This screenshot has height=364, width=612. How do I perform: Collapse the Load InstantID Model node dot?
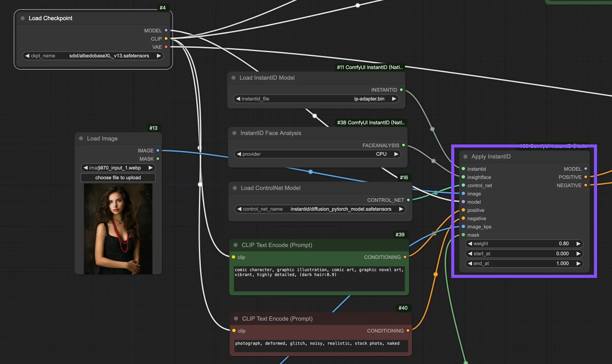(x=234, y=78)
